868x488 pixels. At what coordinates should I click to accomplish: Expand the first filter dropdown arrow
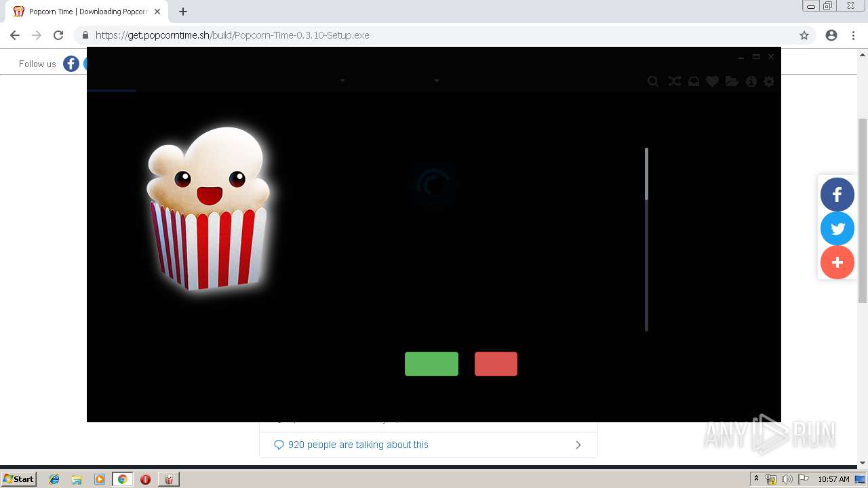click(x=342, y=81)
